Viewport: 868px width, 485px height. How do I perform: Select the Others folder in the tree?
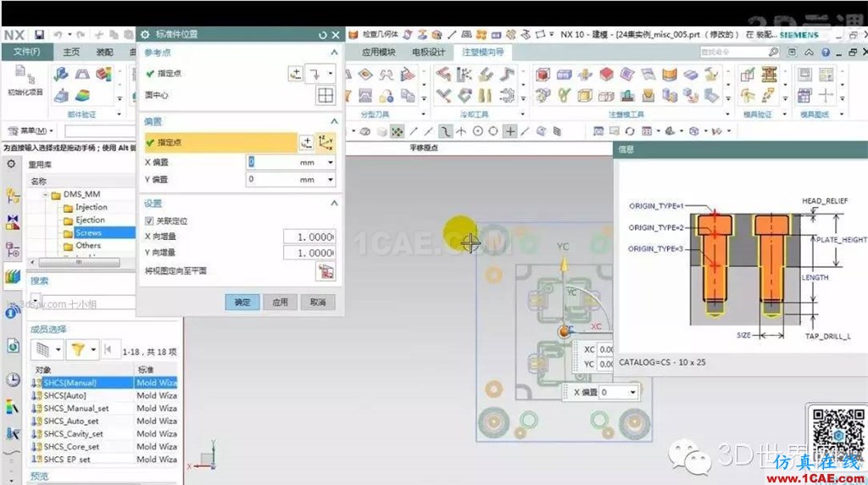(88, 246)
